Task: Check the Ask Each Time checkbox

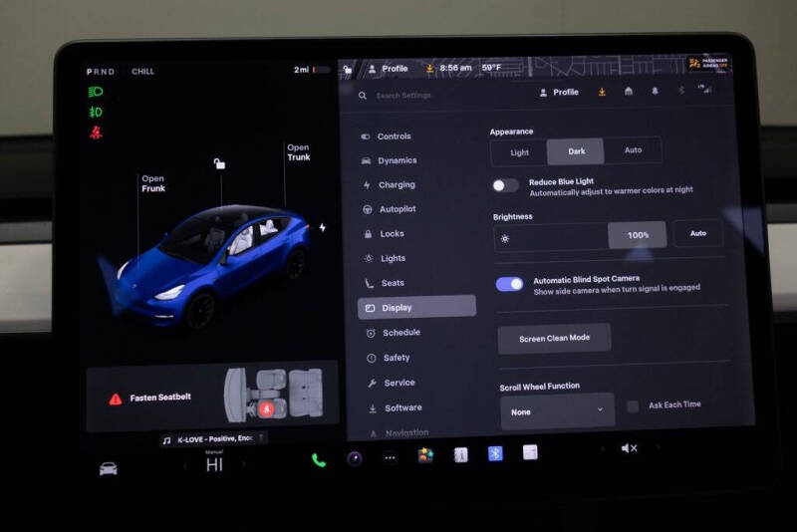Action: pyautogui.click(x=633, y=406)
